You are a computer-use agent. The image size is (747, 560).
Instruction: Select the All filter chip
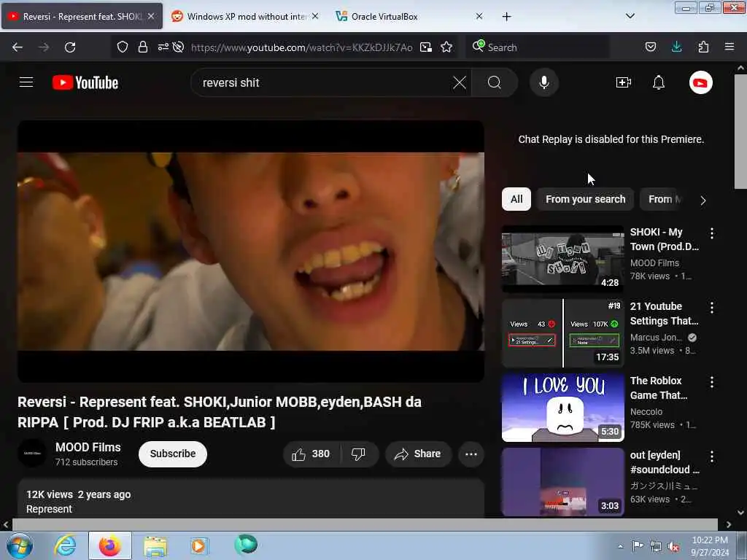click(x=516, y=199)
